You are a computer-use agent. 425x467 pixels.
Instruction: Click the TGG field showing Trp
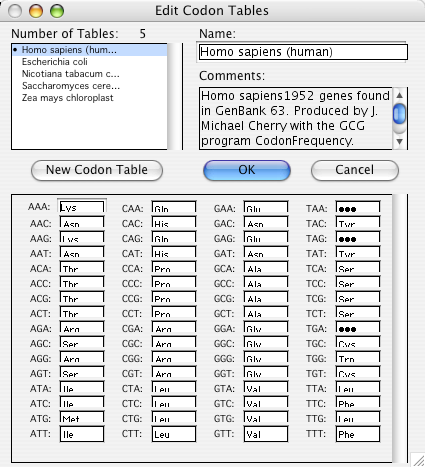(x=358, y=357)
